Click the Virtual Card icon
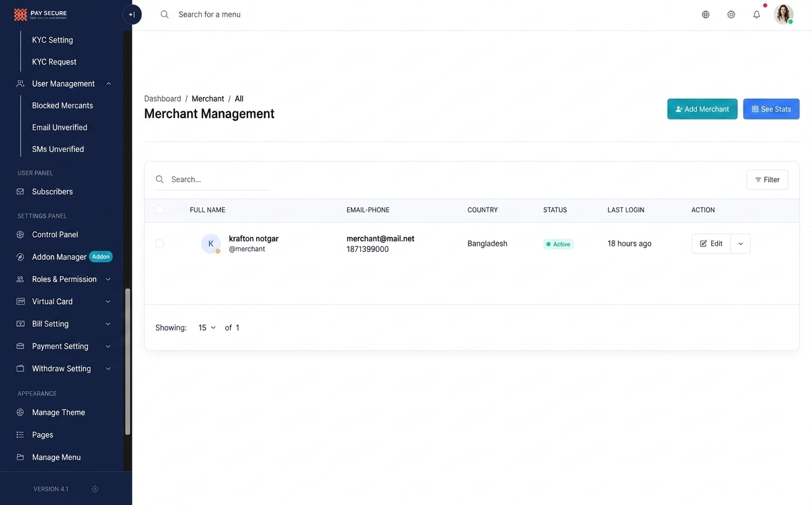This screenshot has width=812, height=505. pyautogui.click(x=20, y=301)
